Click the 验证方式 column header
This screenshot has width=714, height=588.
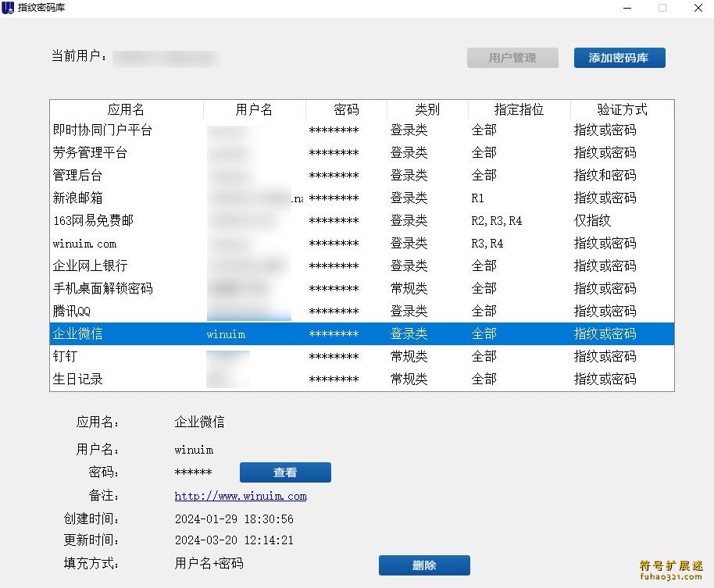(x=622, y=110)
